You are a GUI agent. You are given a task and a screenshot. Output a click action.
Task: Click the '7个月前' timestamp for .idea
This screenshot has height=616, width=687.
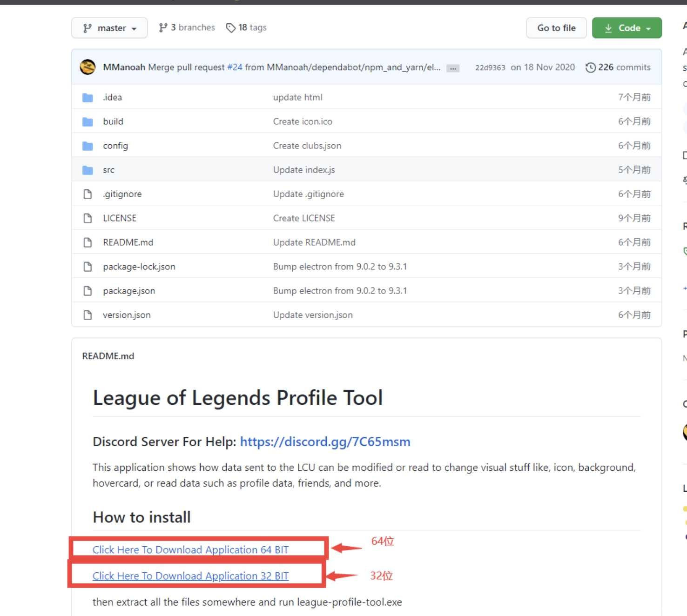tap(634, 97)
